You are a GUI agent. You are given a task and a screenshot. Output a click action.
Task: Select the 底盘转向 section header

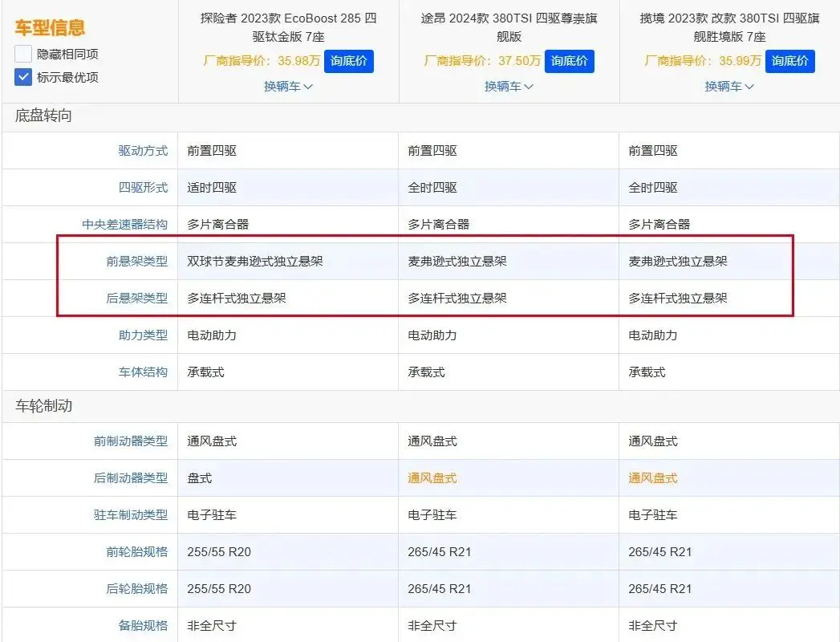[x=43, y=116]
